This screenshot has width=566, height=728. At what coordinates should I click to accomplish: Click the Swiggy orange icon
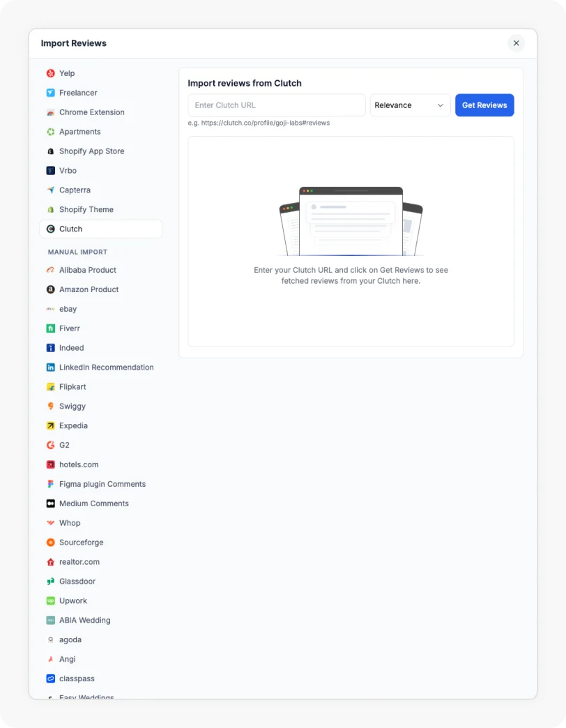[51, 407]
